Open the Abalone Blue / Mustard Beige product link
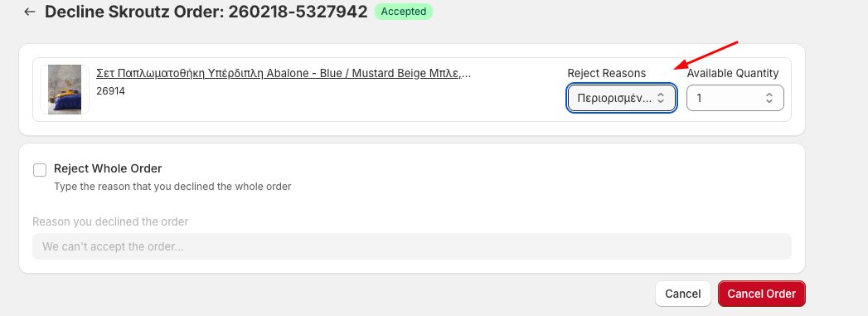Viewport: 868px width, 316px height. pos(284,74)
